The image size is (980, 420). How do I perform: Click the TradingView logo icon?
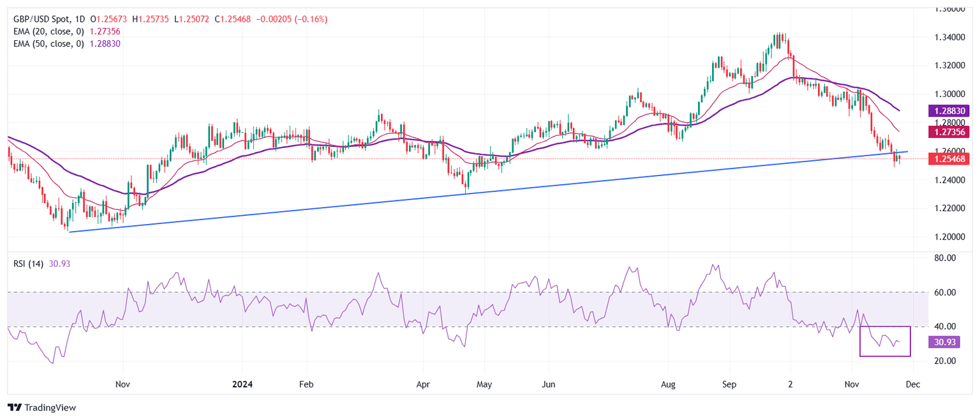15,407
